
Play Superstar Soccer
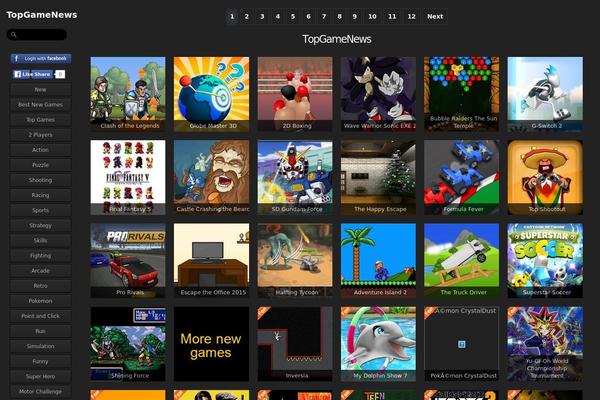pyautogui.click(x=545, y=261)
